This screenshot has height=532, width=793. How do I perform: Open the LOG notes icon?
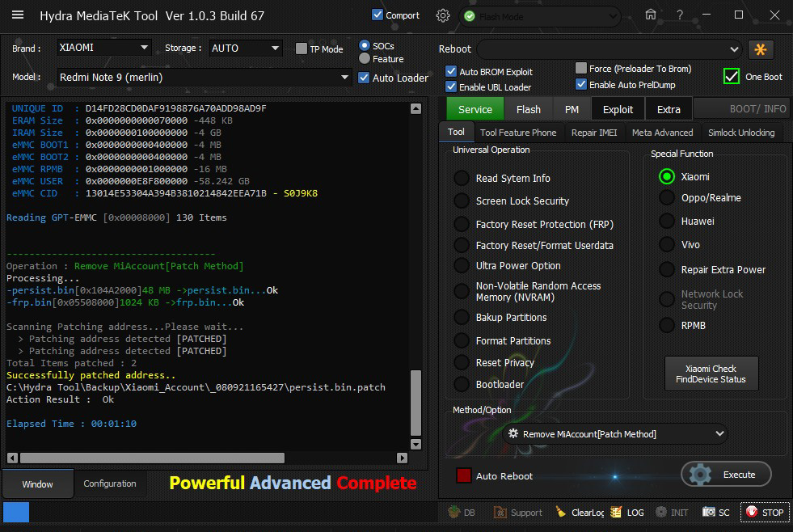(617, 512)
